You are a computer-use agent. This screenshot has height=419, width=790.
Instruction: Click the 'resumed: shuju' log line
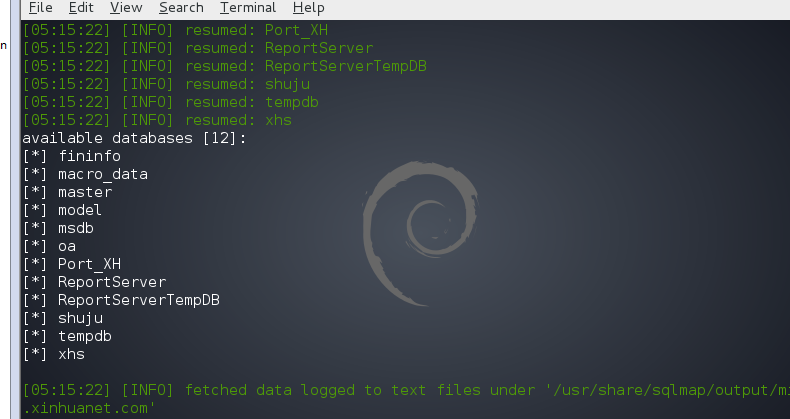click(x=166, y=85)
